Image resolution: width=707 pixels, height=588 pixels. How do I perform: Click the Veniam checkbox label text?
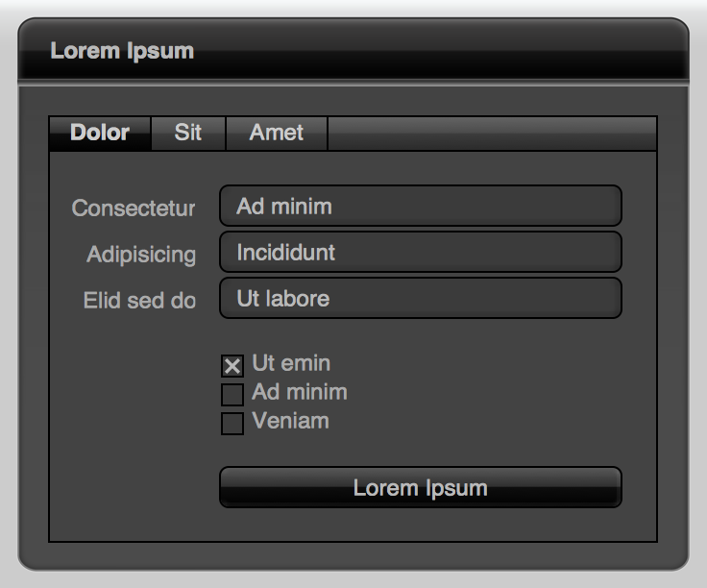click(291, 421)
